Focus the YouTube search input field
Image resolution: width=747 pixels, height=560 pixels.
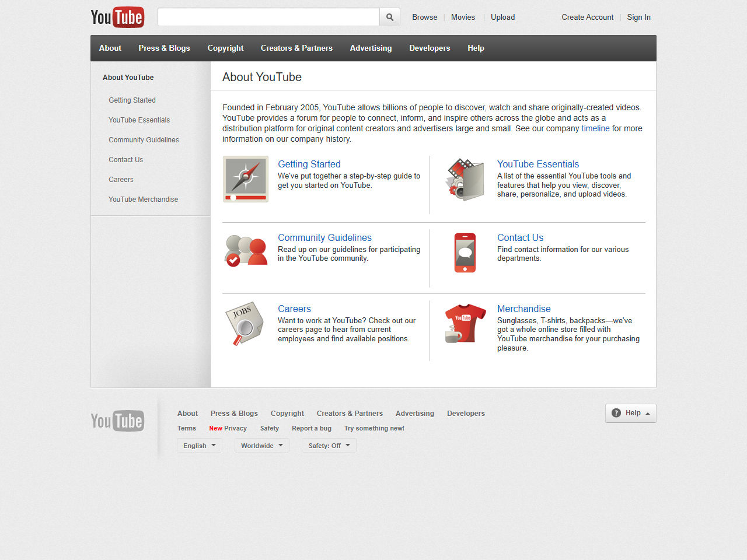click(x=268, y=17)
